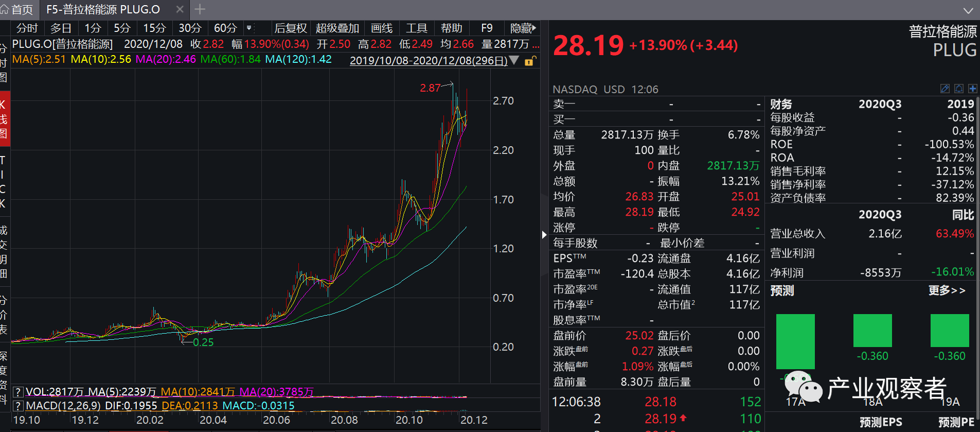980x432 pixels.
Task: Select the 深度资料 sidebar tab
Action: click(x=4, y=377)
